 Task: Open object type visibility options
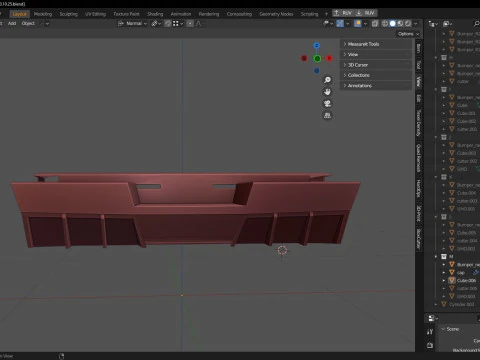(328, 23)
